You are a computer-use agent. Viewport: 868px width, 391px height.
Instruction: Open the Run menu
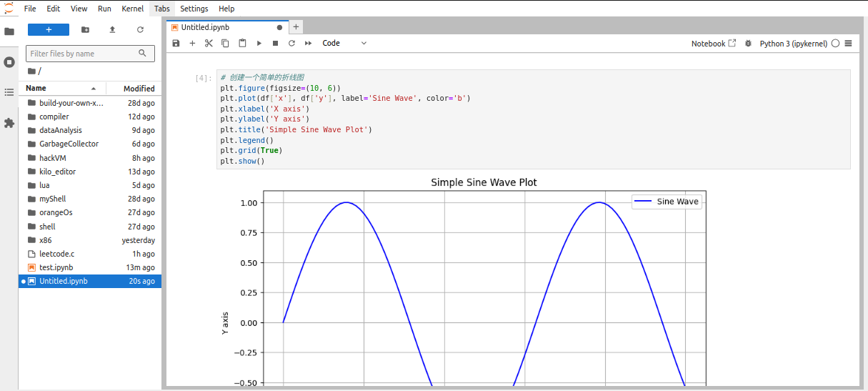click(x=104, y=9)
